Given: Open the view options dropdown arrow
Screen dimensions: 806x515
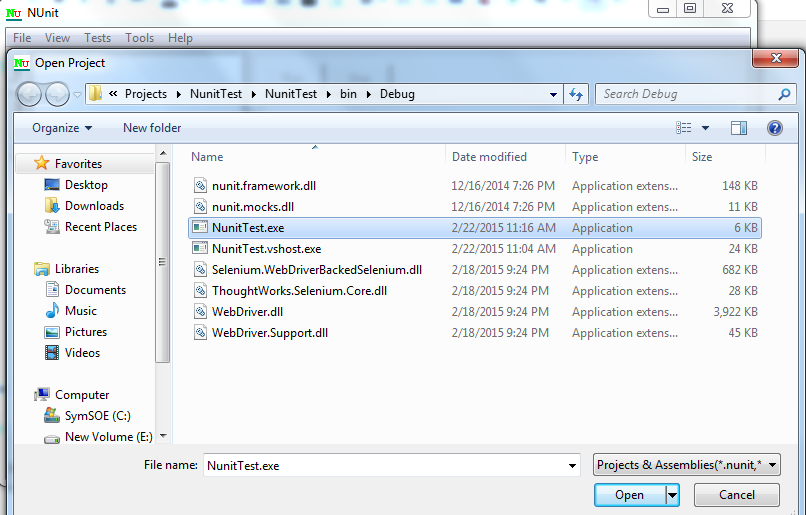Looking at the screenshot, I should click(705, 127).
